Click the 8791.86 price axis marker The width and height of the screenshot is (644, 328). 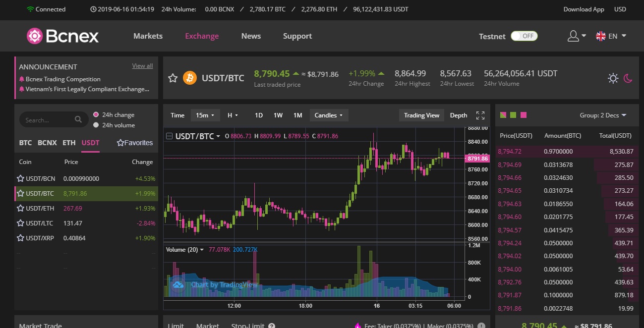point(477,159)
